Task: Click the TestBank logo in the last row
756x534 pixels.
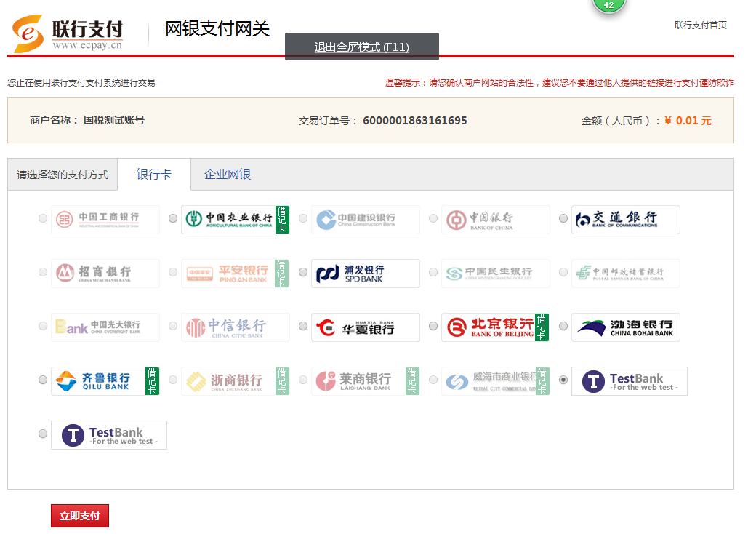Action: tap(109, 435)
